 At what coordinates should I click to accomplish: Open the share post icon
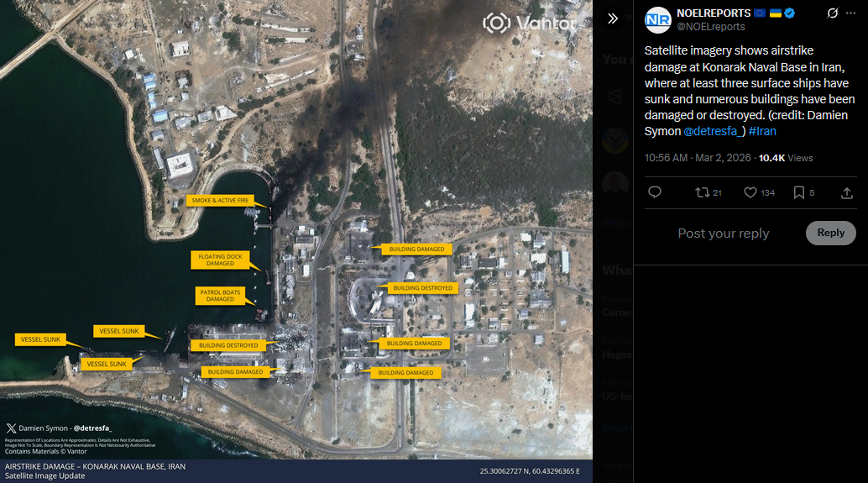click(846, 192)
